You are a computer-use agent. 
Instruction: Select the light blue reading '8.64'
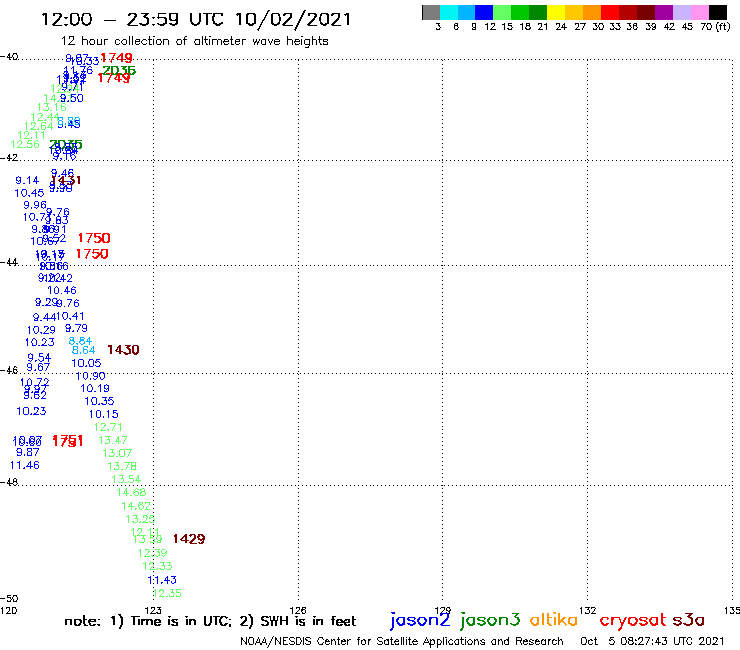[84, 350]
